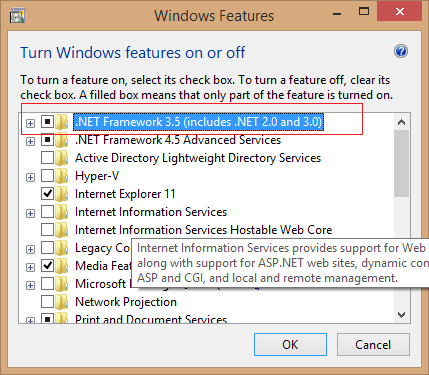Uncheck the Internet Explorer 11 checkbox

(47, 194)
